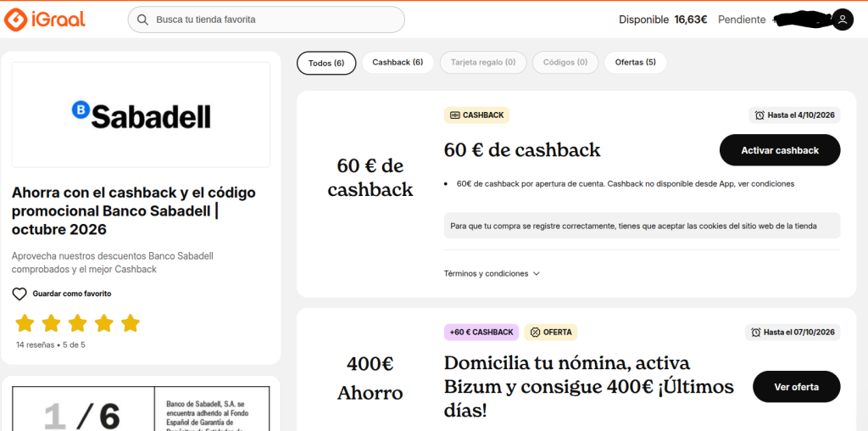Click the Hasta el 07/10/2026 date badge
The width and height of the screenshot is (868, 431).
pyautogui.click(x=793, y=333)
